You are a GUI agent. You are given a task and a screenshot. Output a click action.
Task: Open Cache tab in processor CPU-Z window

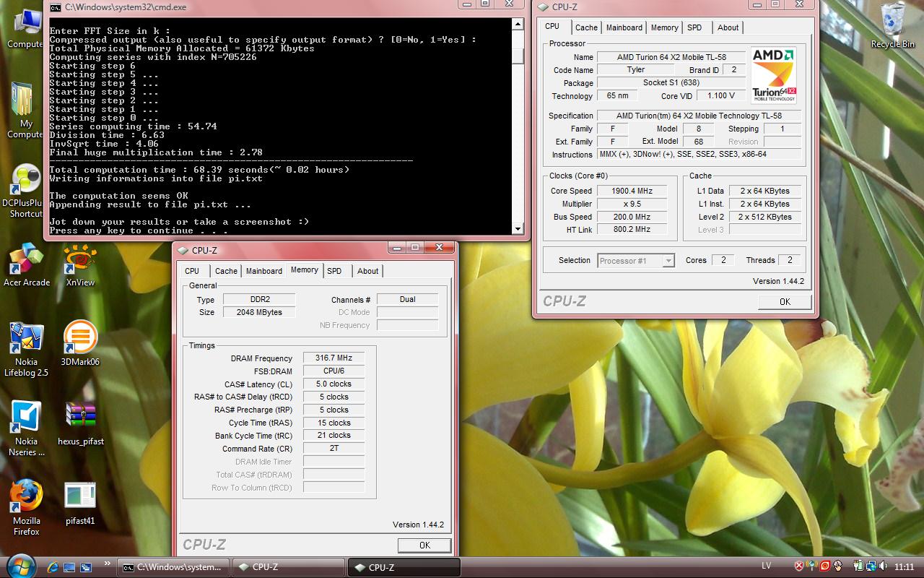pos(586,27)
